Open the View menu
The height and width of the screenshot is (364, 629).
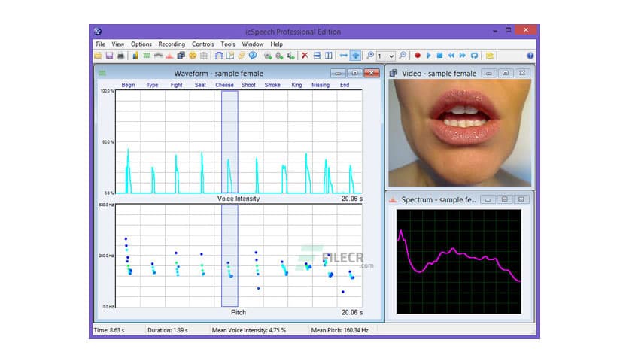click(118, 44)
